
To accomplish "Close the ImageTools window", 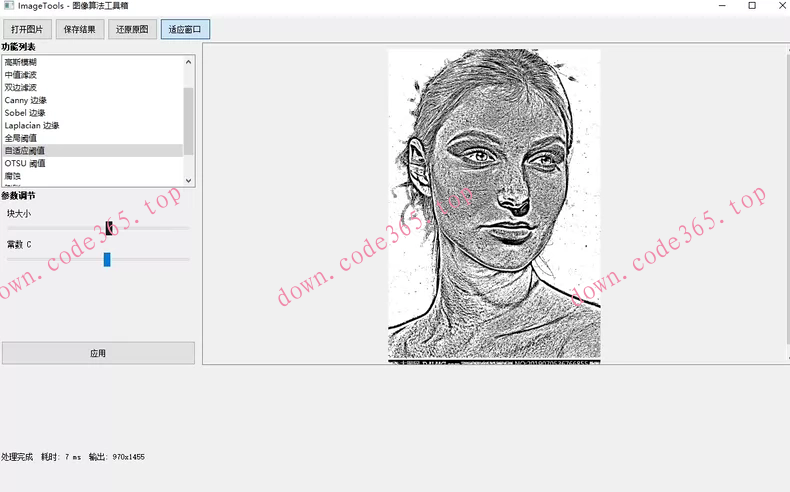I will tap(782, 6).
